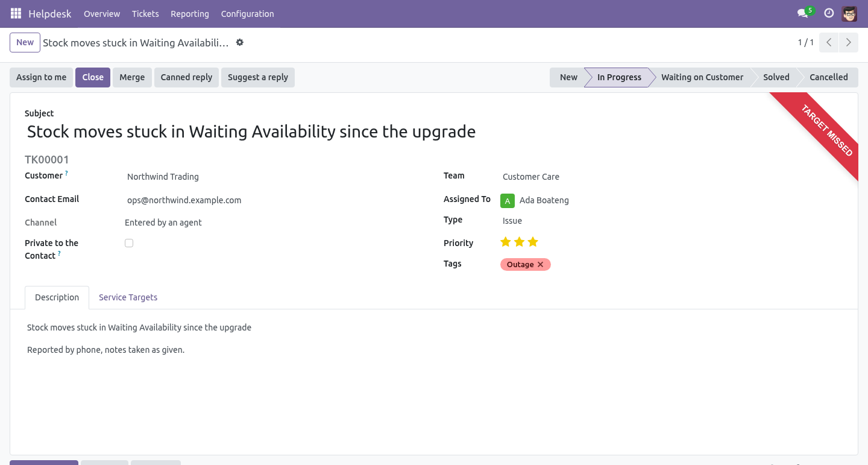868x465 pixels.
Task: Set priority to two stars
Action: [520, 242]
